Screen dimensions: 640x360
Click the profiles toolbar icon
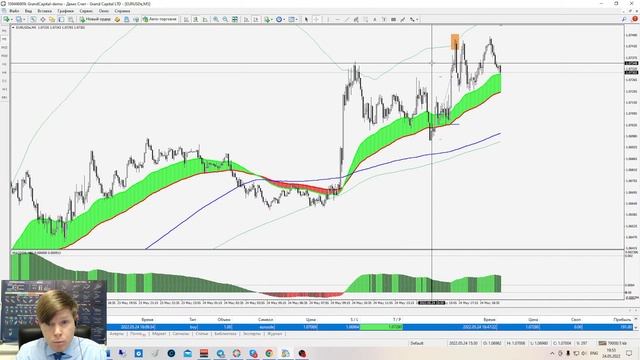18,19
